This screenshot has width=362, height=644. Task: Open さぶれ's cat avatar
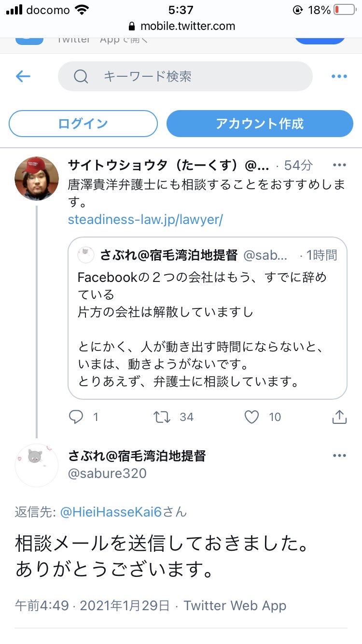coord(37,465)
